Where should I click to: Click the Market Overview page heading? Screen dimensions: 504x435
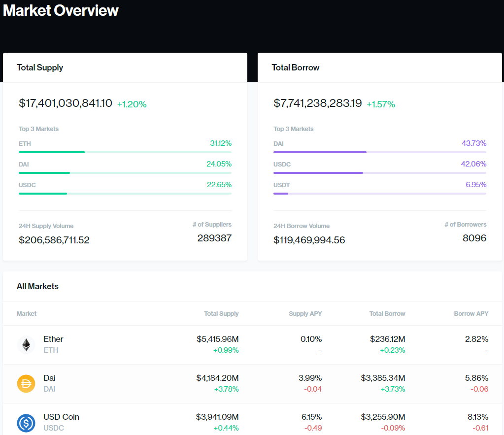click(x=61, y=10)
